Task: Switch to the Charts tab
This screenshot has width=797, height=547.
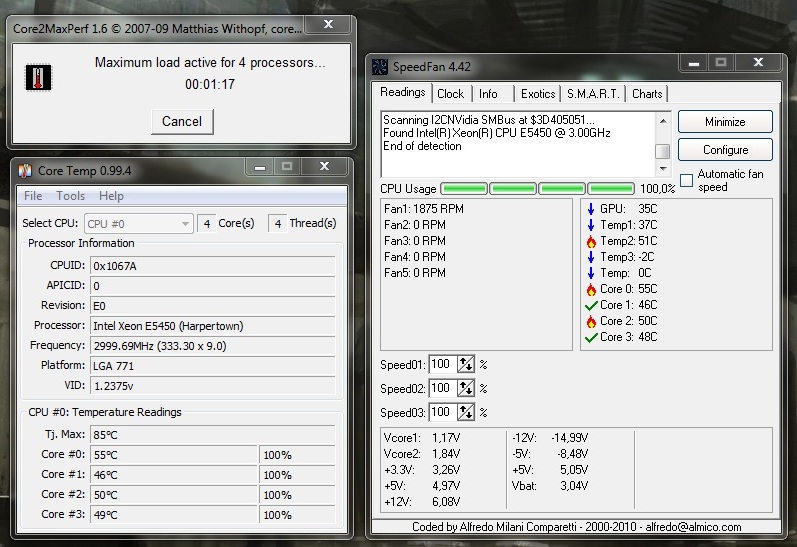Action: pyautogui.click(x=647, y=94)
